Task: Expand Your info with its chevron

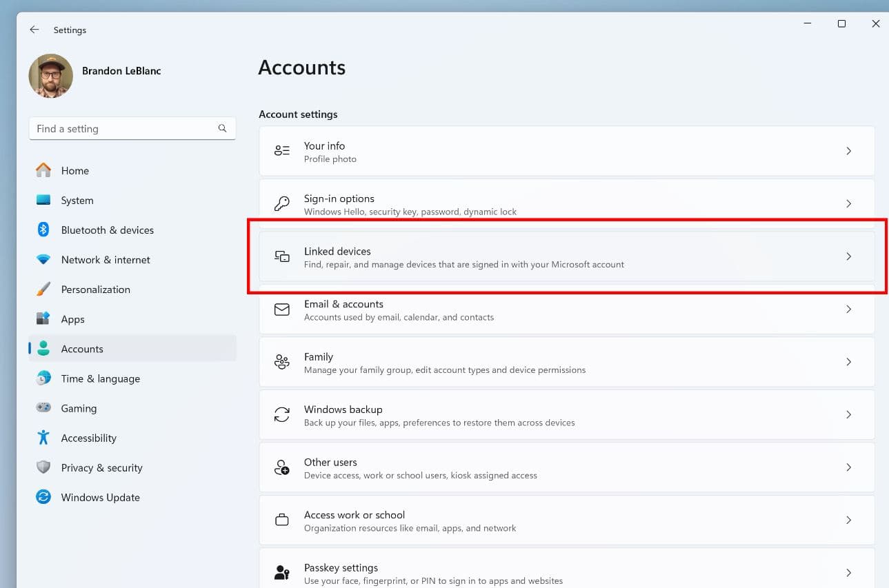Action: tap(849, 151)
